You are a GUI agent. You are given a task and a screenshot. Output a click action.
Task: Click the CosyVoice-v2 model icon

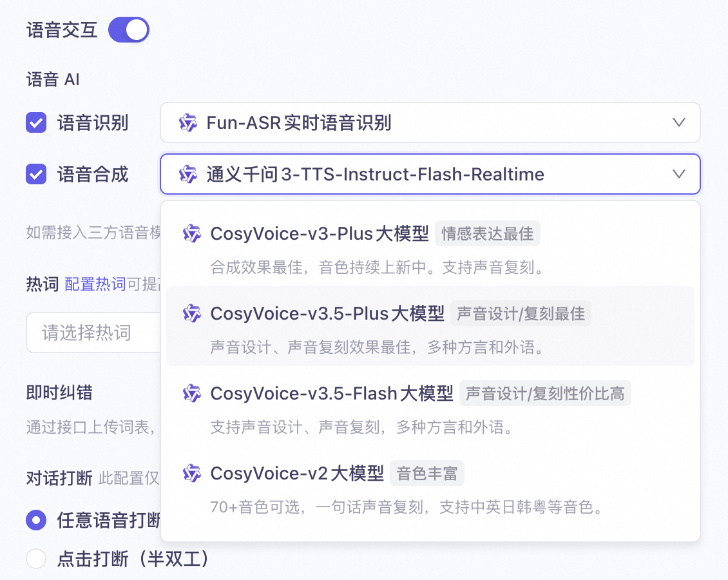point(192,474)
